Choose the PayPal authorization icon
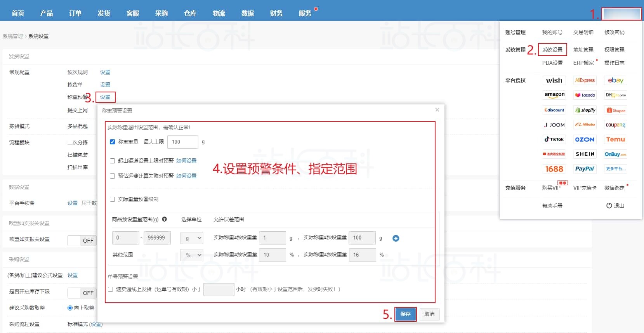The height and width of the screenshot is (333, 644). [585, 169]
